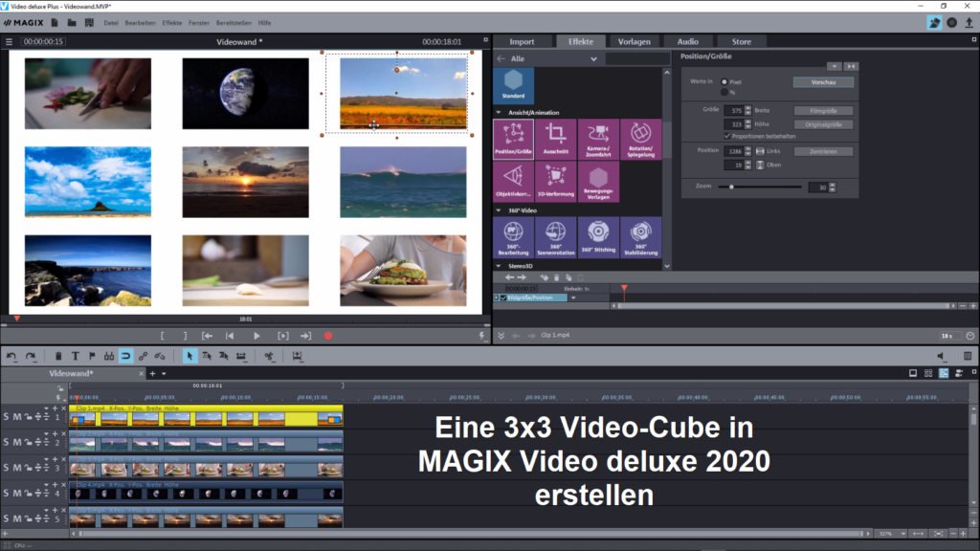Click the scissors cut tool
Viewport: 980px width, 551px height.
point(269,356)
